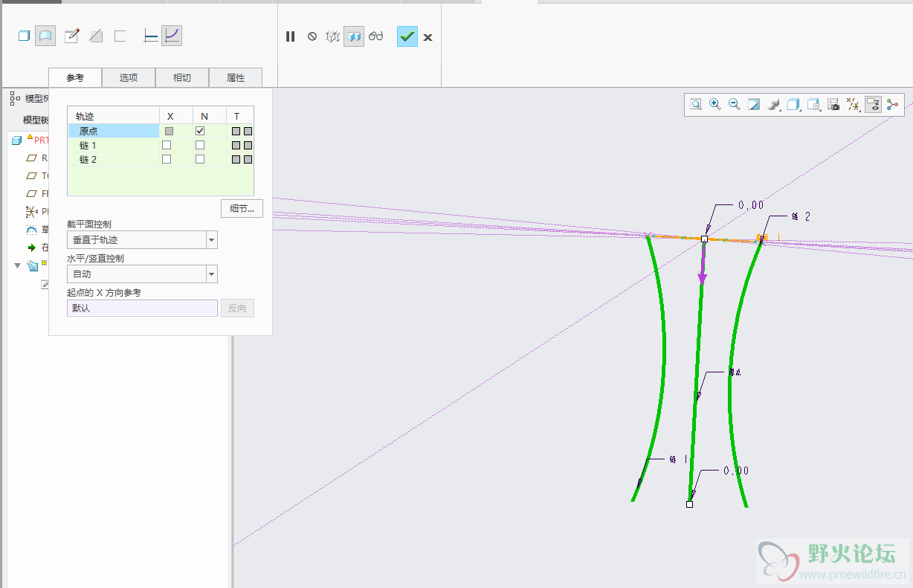Collapse the sweep feature in model tree
Screen dimensions: 913x588
click(x=17, y=265)
